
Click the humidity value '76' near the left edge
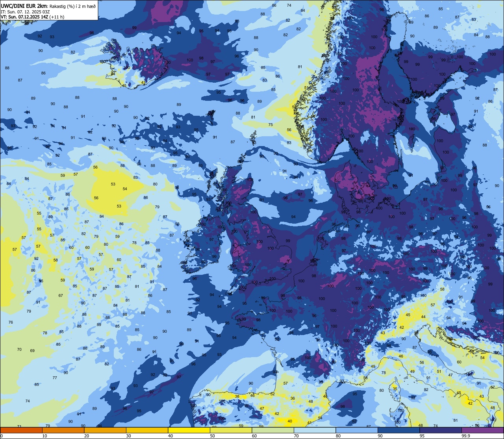pyautogui.click(x=11, y=322)
